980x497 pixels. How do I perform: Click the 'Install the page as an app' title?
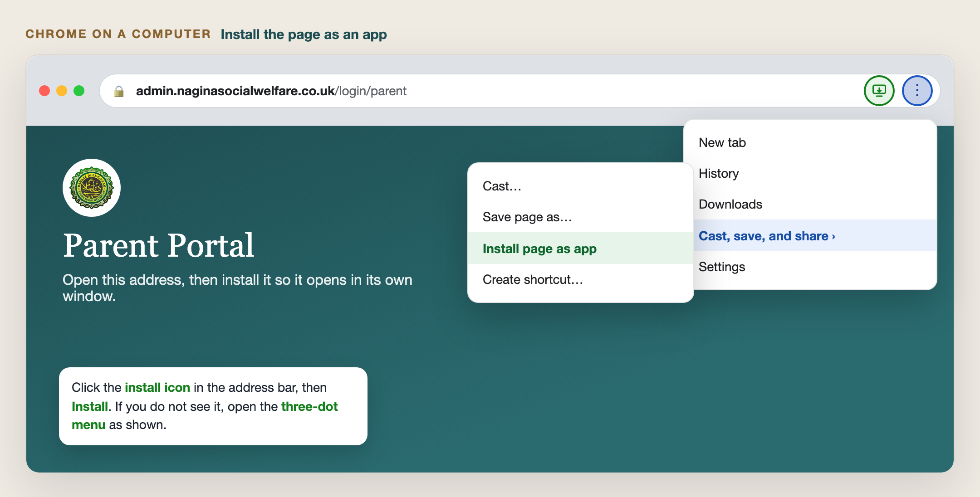coord(304,34)
